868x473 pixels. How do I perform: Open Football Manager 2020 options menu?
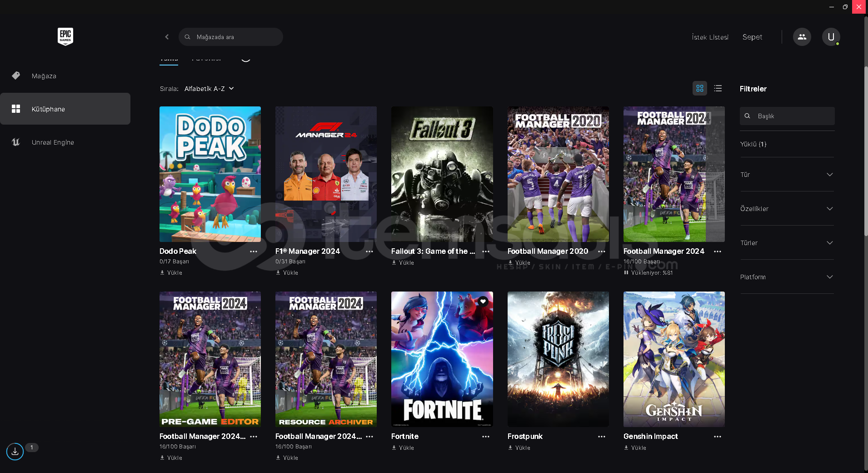click(602, 252)
